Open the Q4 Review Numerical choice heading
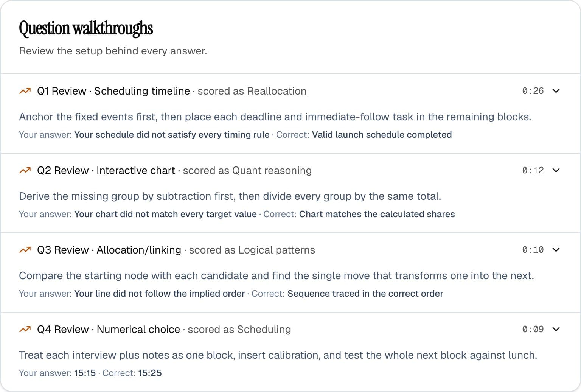581x392 pixels. [108, 330]
